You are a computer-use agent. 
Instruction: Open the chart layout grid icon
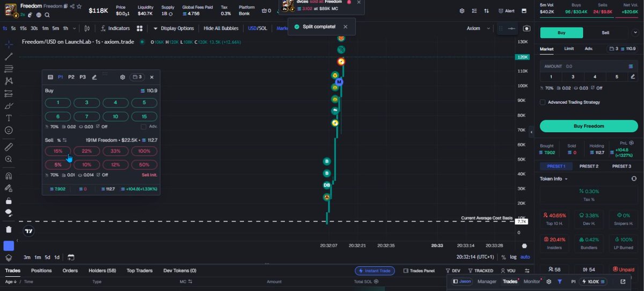click(x=140, y=28)
